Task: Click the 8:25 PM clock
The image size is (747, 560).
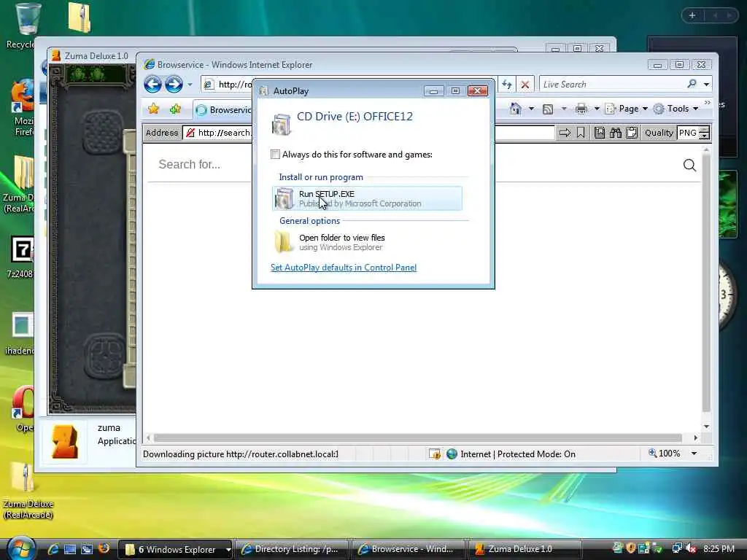Action: [x=719, y=548]
